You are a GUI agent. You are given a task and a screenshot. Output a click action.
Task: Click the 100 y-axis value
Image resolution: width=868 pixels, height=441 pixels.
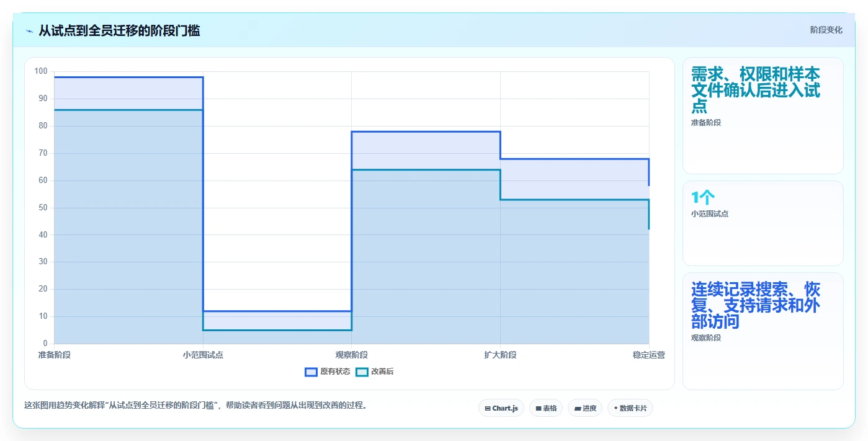click(x=41, y=71)
